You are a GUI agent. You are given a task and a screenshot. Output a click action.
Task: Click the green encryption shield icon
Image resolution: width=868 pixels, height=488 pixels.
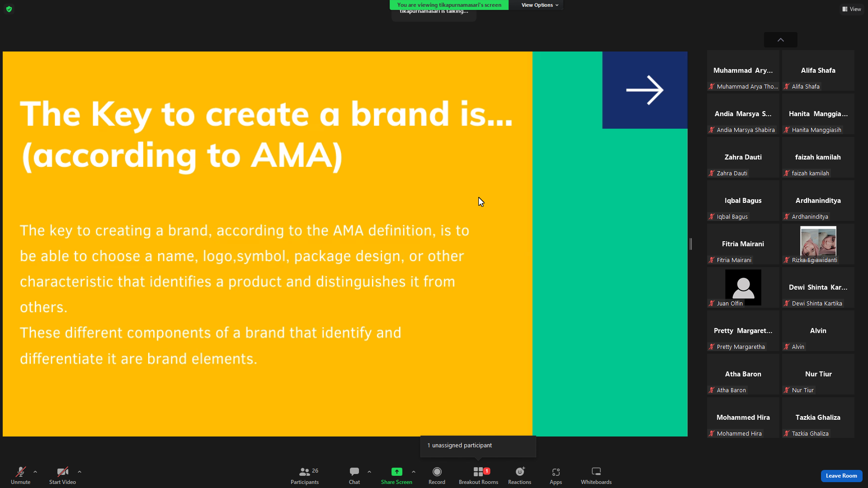point(9,9)
